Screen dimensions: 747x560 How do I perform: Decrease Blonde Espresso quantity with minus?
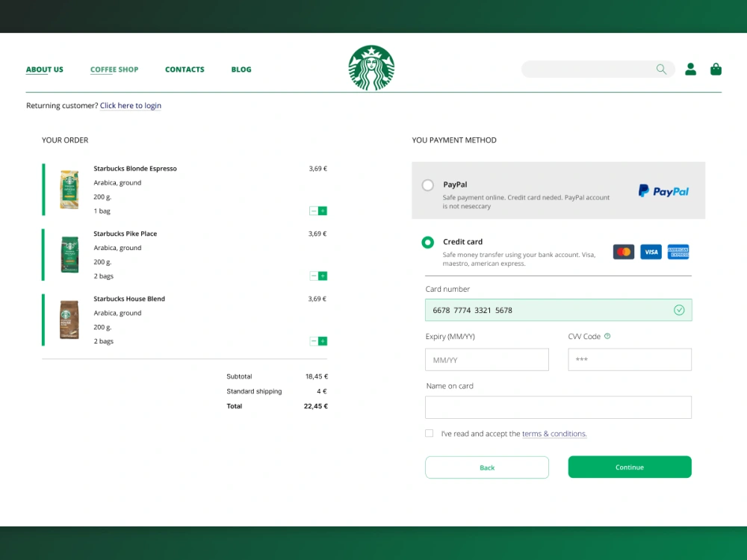(314, 211)
